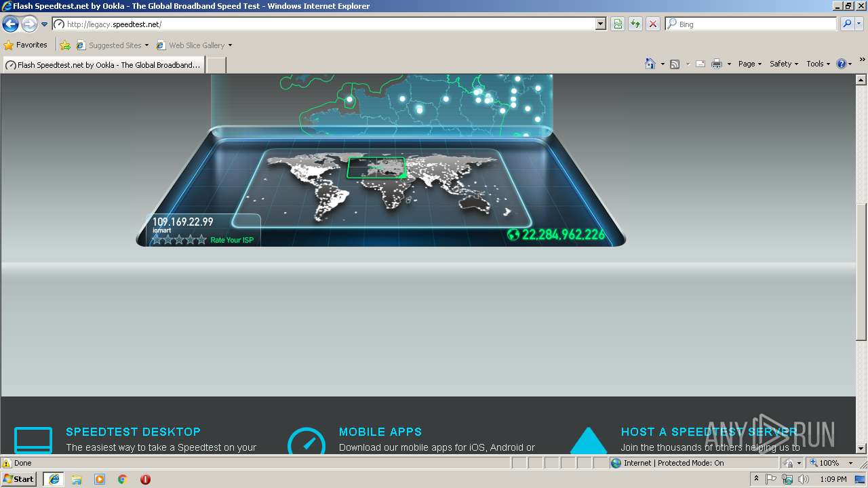
Task: Print the page with printer icon
Action: point(717,64)
